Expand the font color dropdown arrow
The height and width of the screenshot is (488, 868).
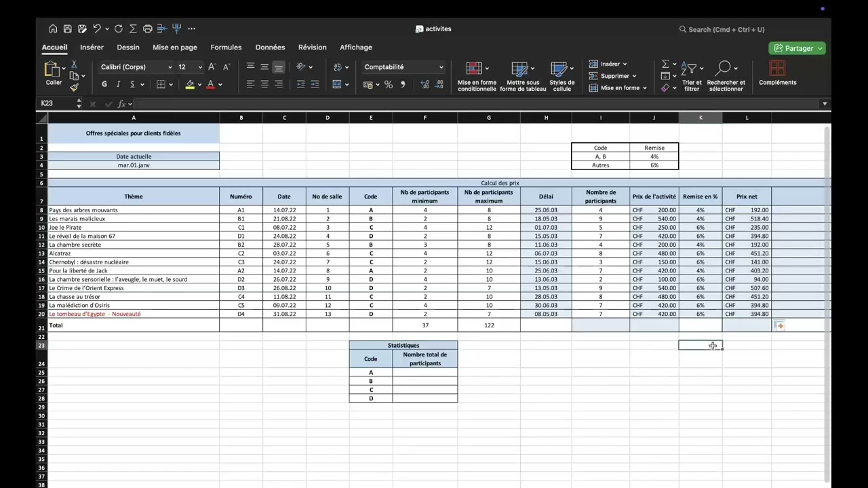pyautogui.click(x=220, y=85)
